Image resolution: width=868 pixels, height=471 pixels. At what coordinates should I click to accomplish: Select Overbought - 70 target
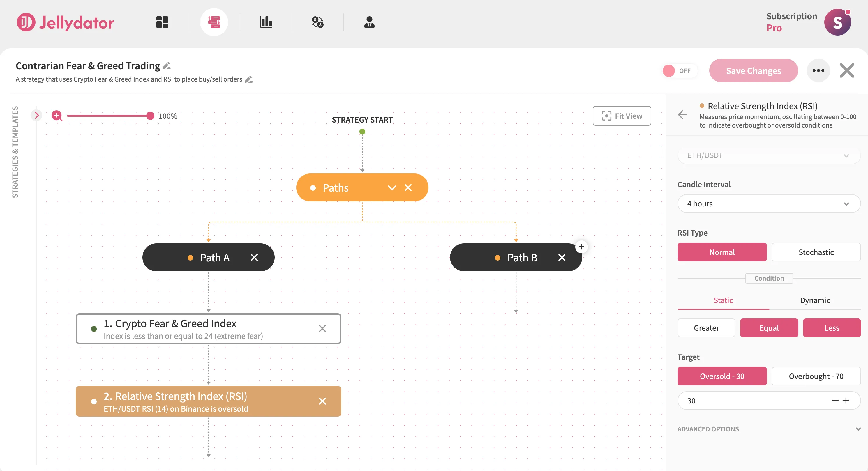coord(816,376)
